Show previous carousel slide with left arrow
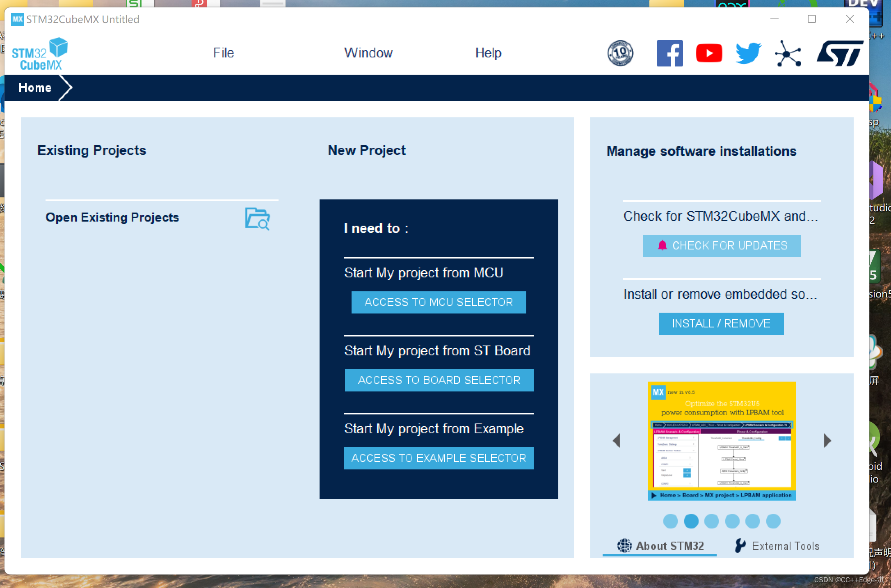 tap(616, 441)
